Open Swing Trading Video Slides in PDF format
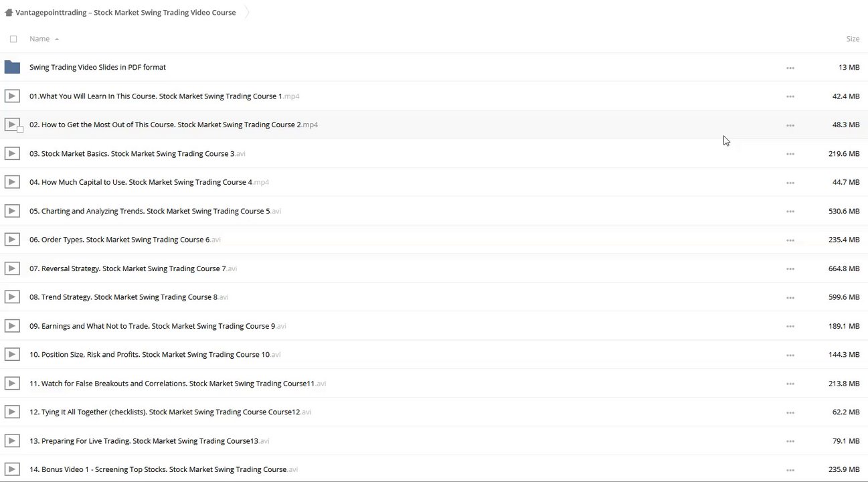The height and width of the screenshot is (482, 868). click(98, 67)
